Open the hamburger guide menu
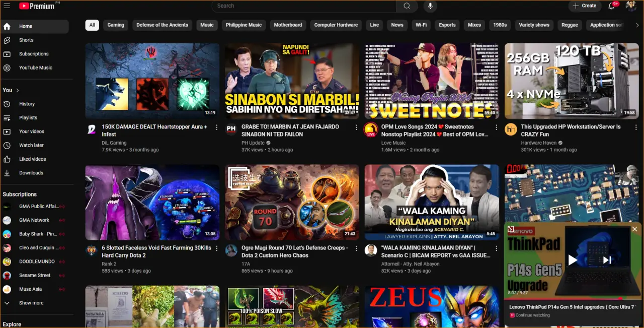Viewport: 644px width, 328px height. [7, 6]
